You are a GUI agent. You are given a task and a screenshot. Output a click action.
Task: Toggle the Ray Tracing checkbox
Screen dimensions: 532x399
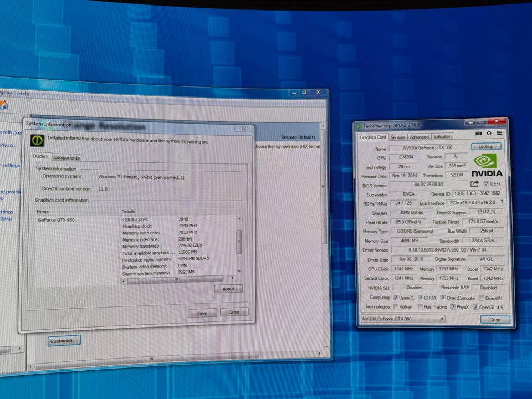421,306
